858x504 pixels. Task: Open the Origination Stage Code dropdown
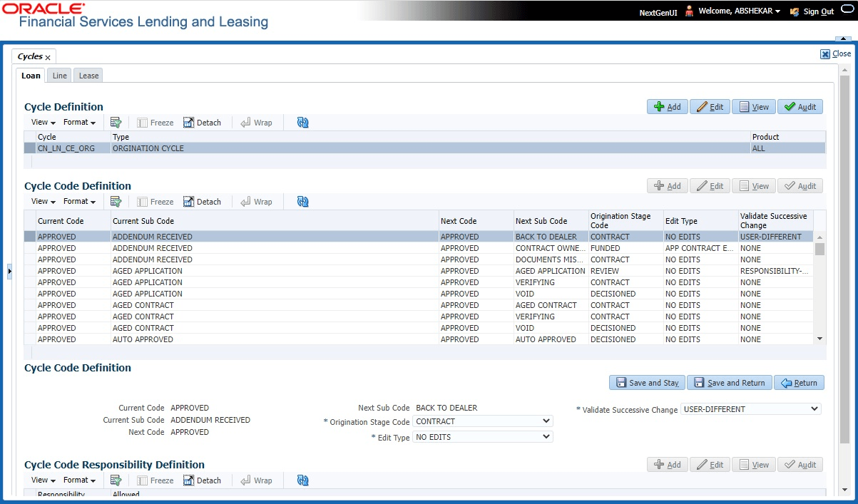click(483, 422)
